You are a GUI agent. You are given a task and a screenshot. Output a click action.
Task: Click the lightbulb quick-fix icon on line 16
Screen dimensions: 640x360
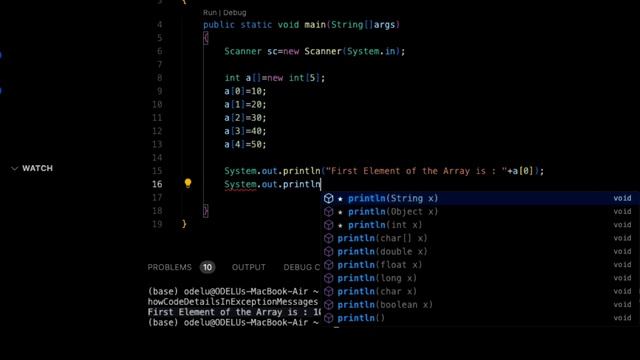[188, 183]
